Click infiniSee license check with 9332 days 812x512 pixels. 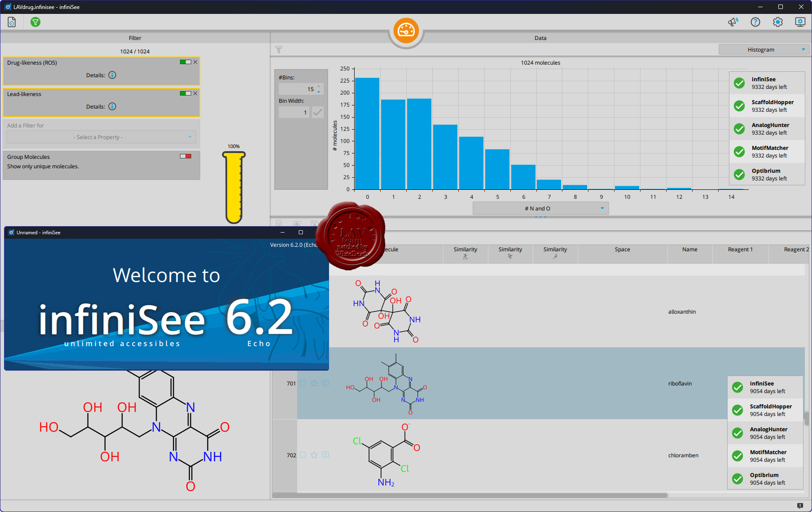pos(739,83)
